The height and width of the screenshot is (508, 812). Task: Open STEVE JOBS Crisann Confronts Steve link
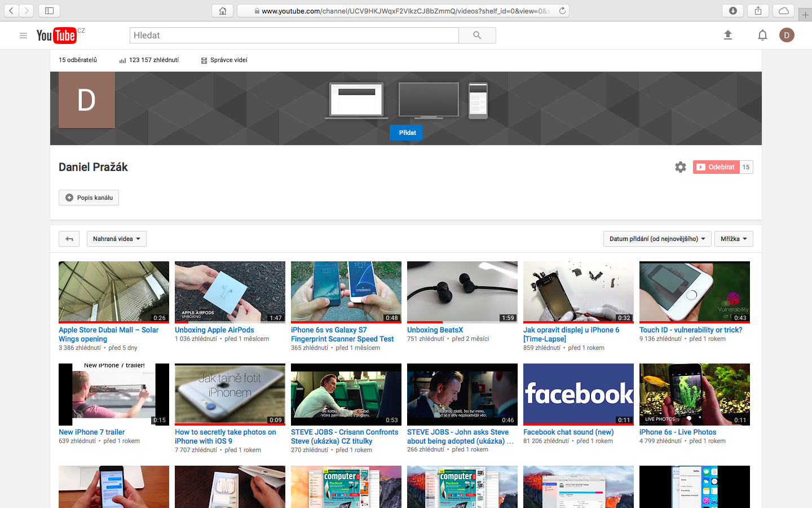coord(345,436)
